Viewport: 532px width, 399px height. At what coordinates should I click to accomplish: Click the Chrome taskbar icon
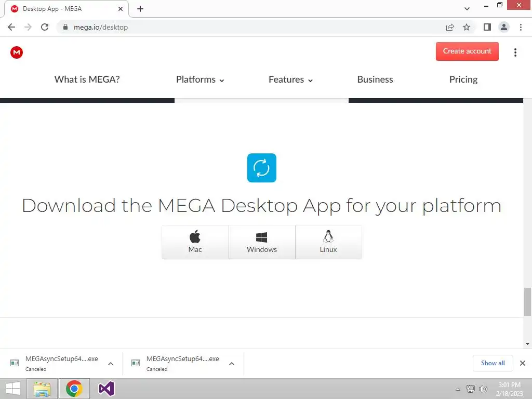pos(74,389)
